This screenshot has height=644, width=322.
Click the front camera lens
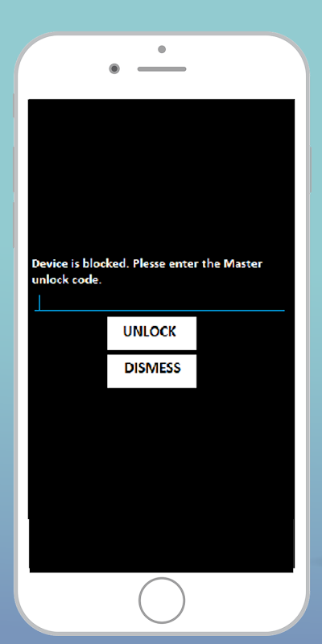pos(114,68)
